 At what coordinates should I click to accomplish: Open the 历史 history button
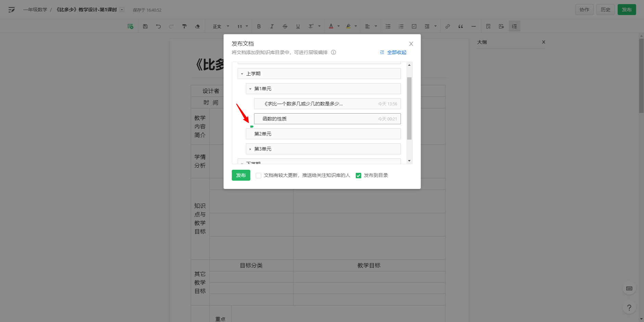[606, 10]
